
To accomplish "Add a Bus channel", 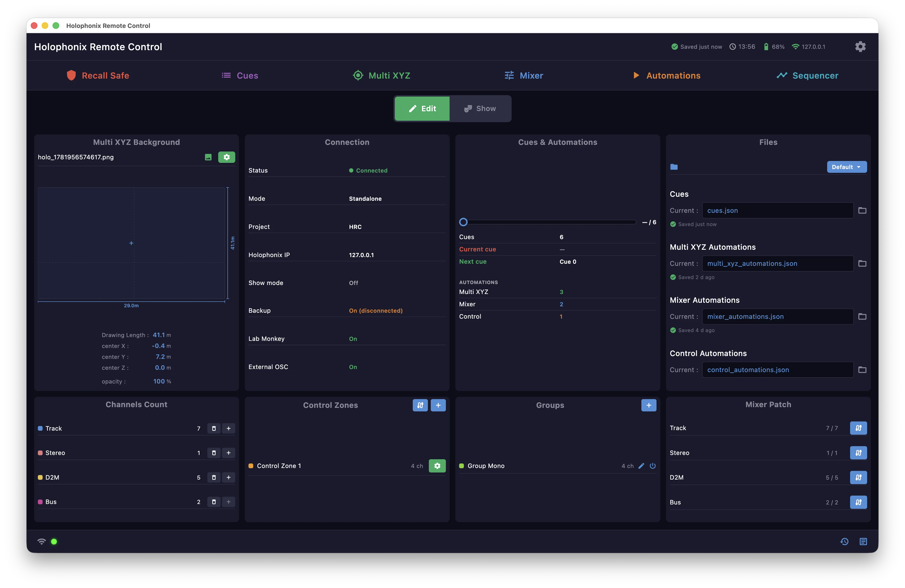I will (x=229, y=502).
